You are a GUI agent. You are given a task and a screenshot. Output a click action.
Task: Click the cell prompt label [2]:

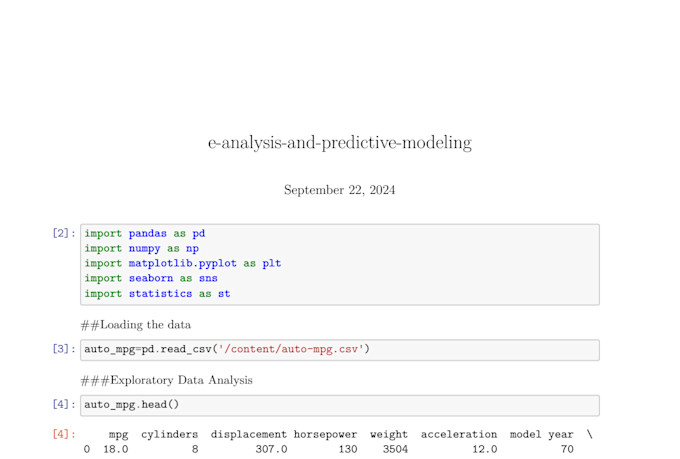point(64,233)
